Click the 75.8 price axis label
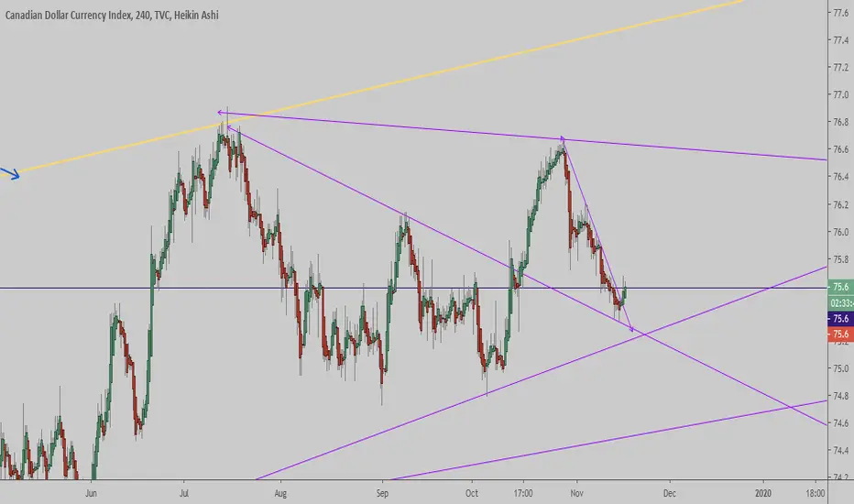Viewport: 854px width, 504px height. [841, 259]
